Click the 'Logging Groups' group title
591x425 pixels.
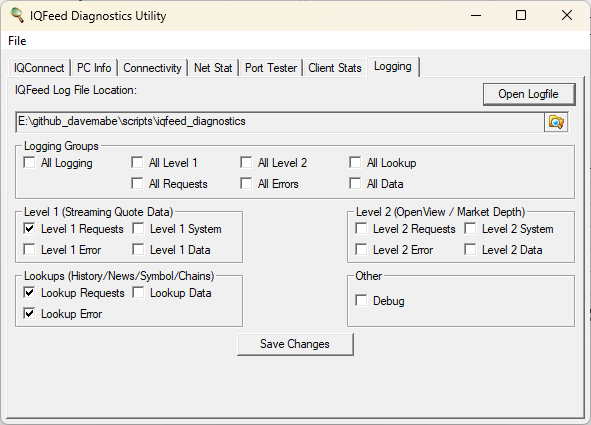[x=61, y=146]
